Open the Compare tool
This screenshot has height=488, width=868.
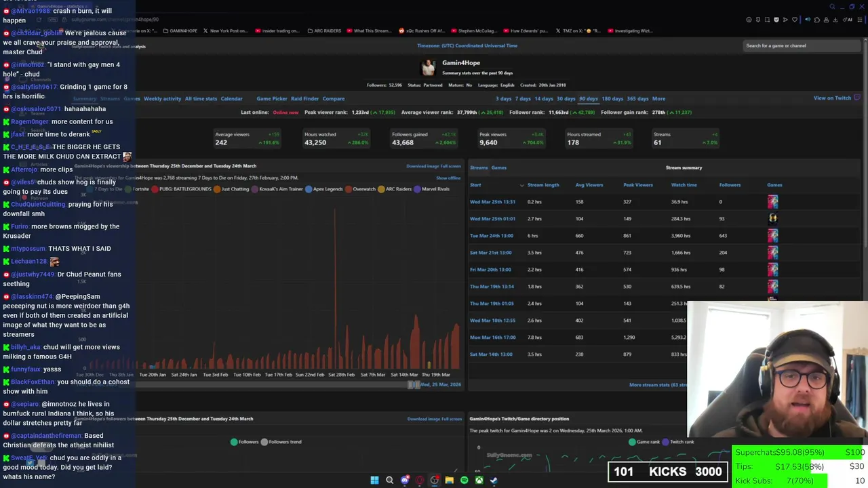[x=334, y=98]
